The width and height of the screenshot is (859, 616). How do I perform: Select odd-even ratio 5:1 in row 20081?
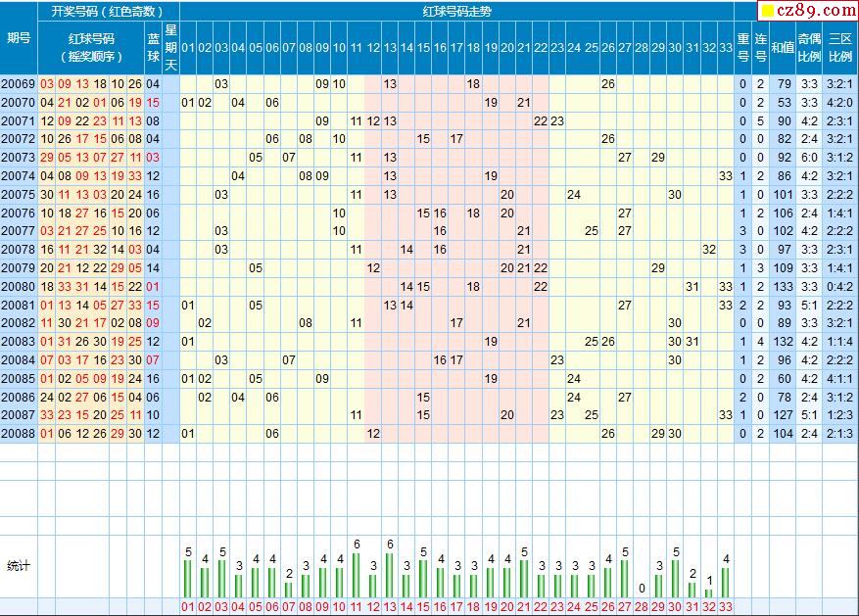click(809, 305)
